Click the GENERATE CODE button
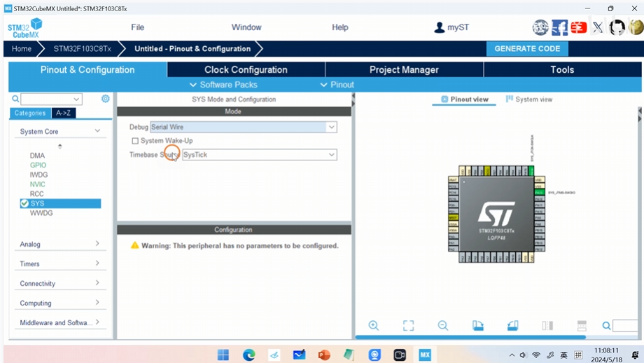This screenshot has height=363, width=644. click(527, 48)
